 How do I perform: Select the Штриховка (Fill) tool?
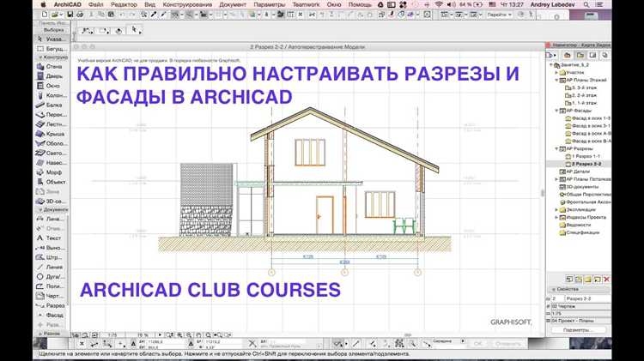pyautogui.click(x=50, y=257)
